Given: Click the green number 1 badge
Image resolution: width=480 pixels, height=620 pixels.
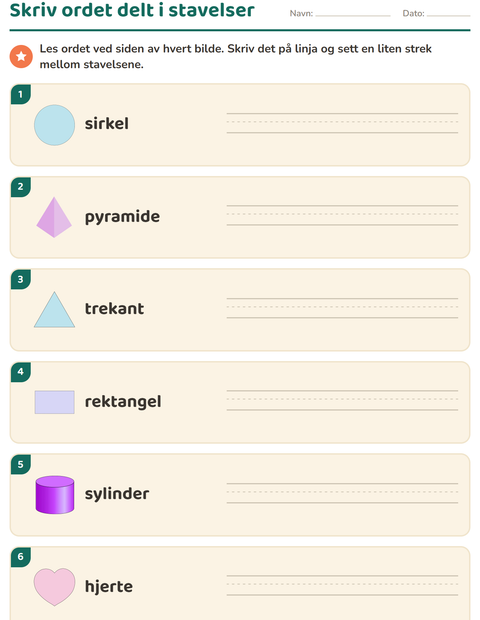Looking at the screenshot, I should [21, 94].
